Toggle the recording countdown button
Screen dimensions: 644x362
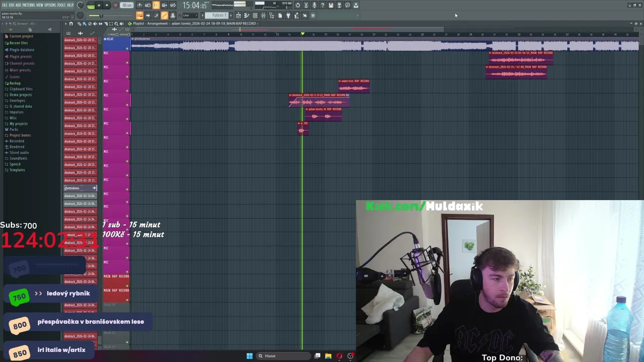(x=156, y=5)
